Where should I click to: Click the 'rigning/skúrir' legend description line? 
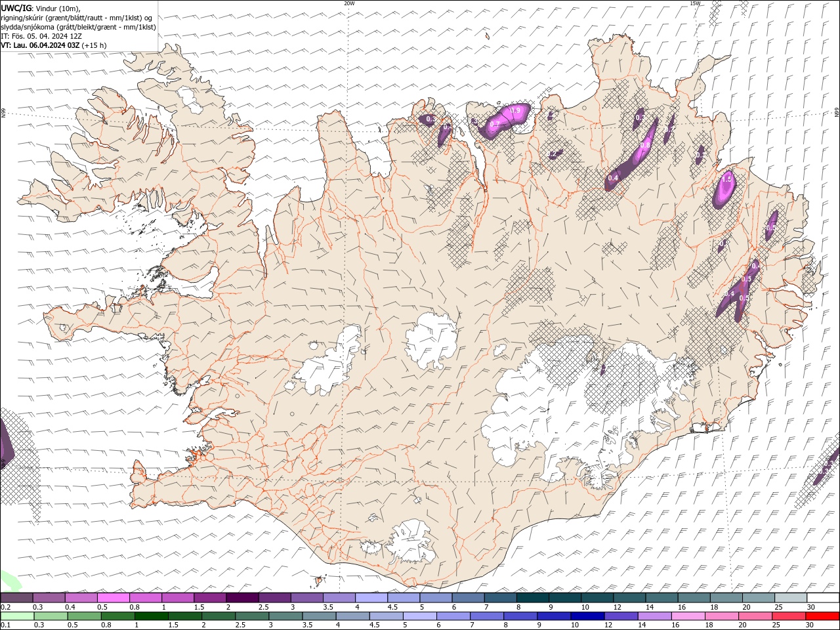(77, 18)
